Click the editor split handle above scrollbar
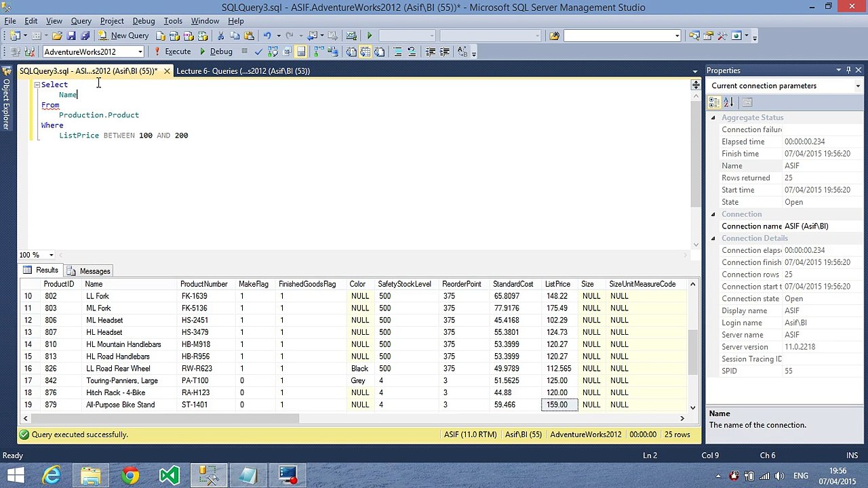Screen dimensions: 868x488 tap(695, 85)
